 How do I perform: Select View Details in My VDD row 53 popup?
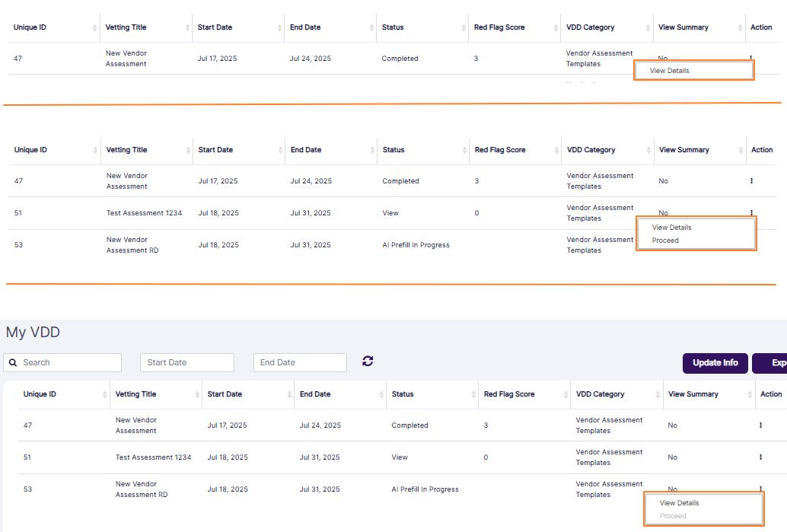pyautogui.click(x=679, y=503)
